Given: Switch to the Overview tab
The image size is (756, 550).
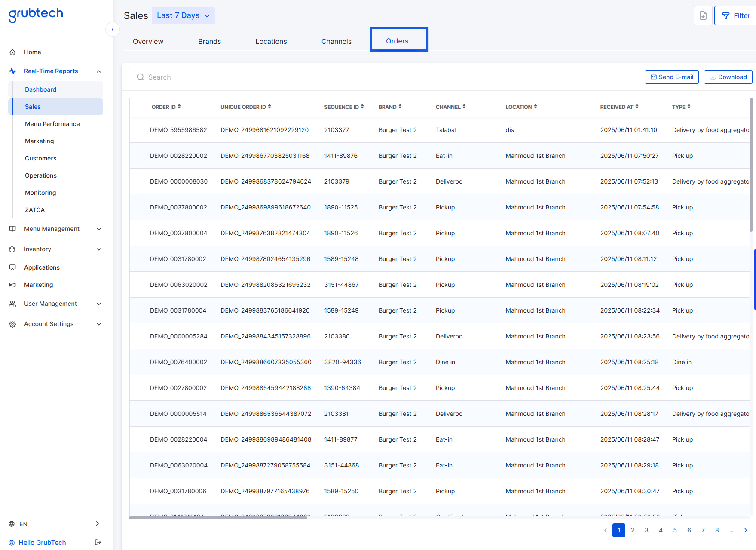Looking at the screenshot, I should tap(148, 41).
